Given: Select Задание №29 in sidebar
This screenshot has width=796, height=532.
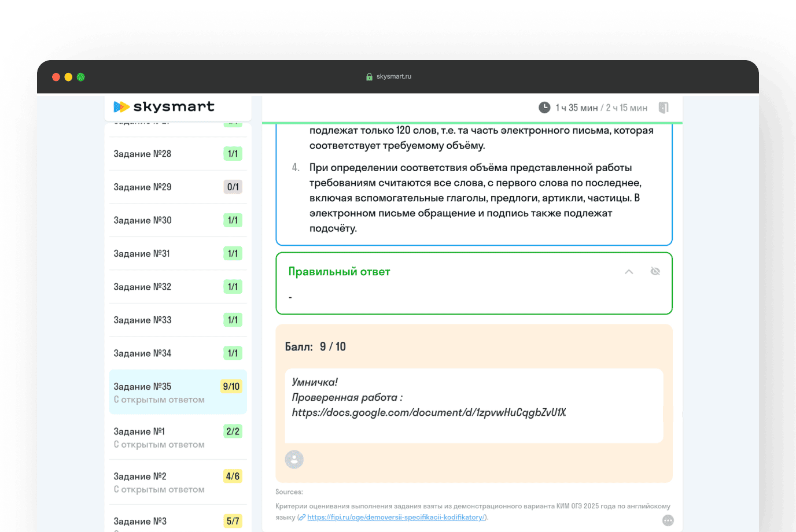Looking at the screenshot, I should click(x=178, y=187).
